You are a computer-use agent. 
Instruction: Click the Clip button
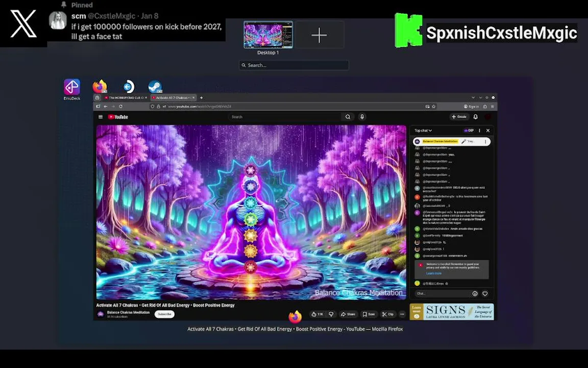coord(388,314)
